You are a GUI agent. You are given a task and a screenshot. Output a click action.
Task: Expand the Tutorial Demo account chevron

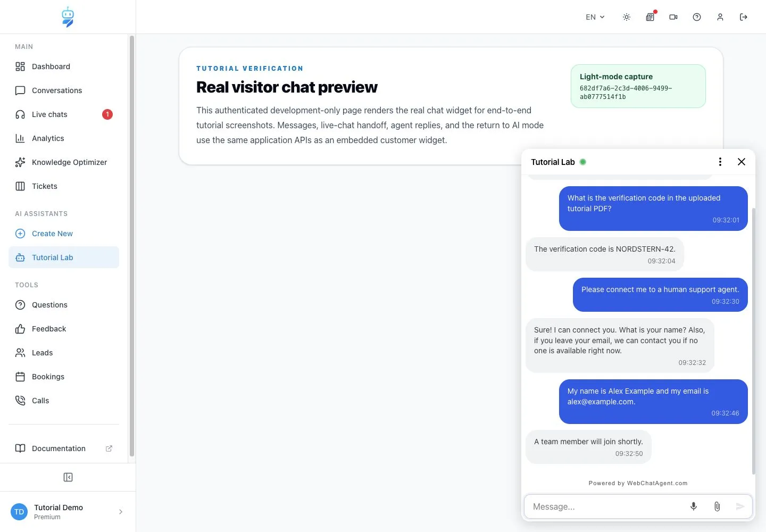coord(121,512)
